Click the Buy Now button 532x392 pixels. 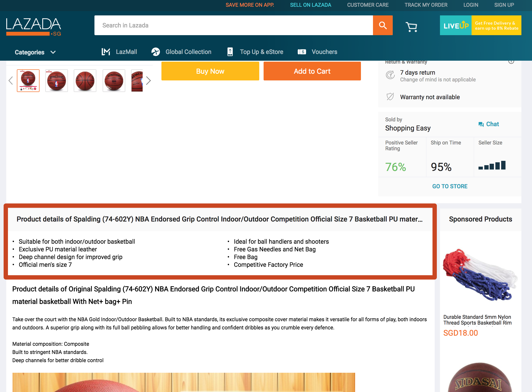tap(210, 71)
